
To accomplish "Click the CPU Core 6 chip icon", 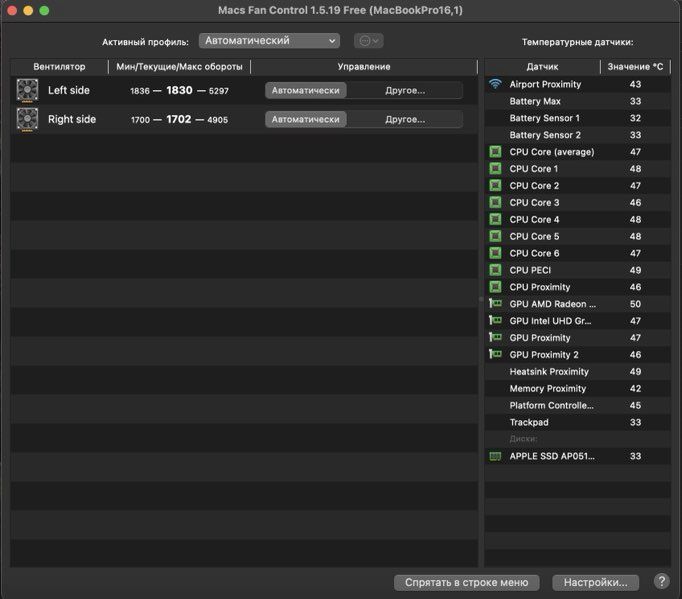I will click(495, 253).
